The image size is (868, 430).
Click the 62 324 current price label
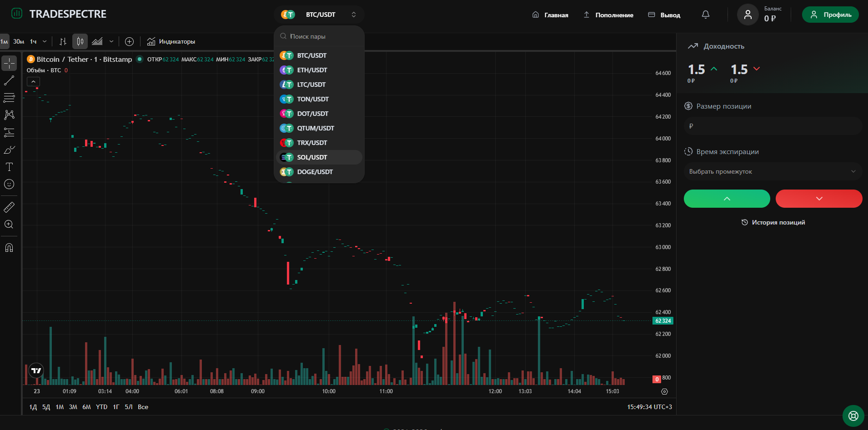663,320
